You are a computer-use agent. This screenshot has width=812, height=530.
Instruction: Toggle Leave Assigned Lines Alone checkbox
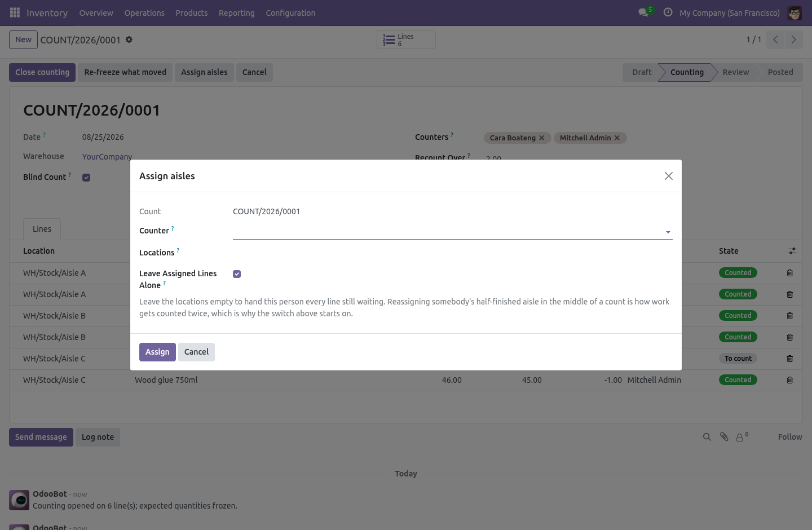[x=237, y=274]
